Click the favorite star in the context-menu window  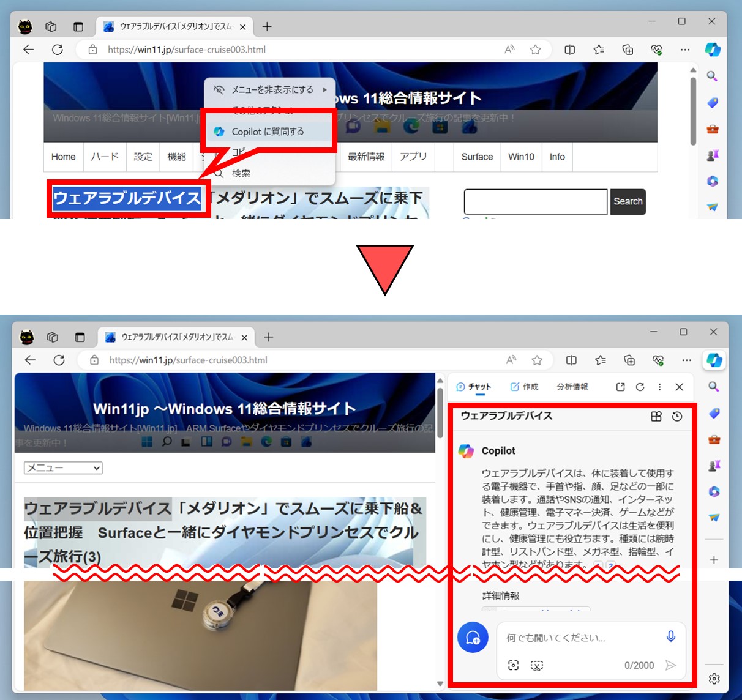tap(535, 50)
